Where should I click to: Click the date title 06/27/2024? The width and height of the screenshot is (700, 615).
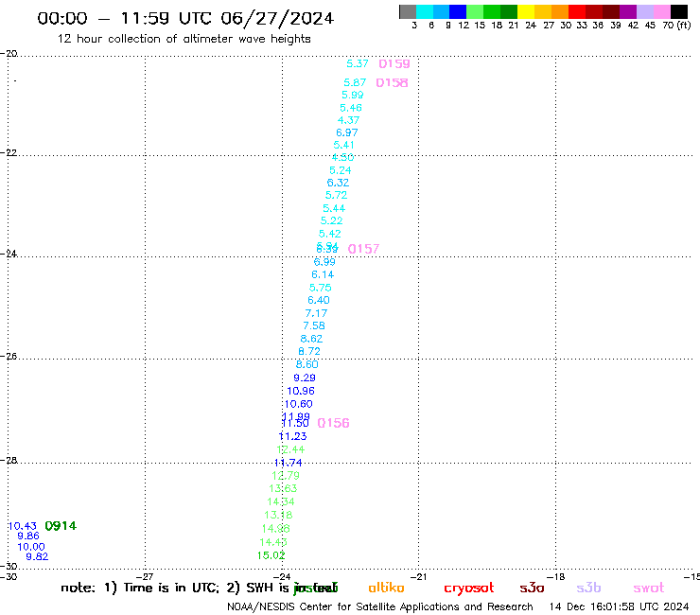tap(277, 18)
